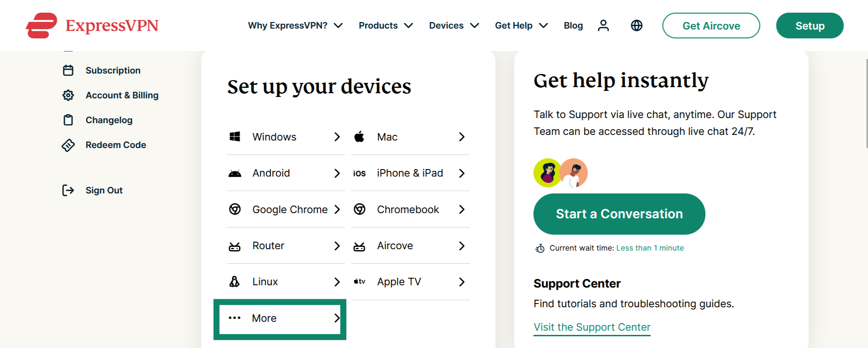This screenshot has width=868, height=348.
Task: Click the Account & Billing gear icon
Action: [x=68, y=95]
